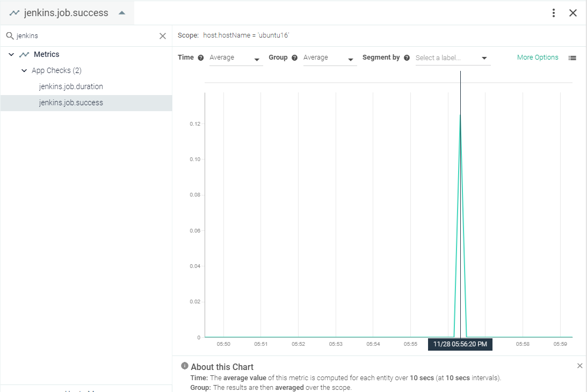Click the chart icon beside jenkins.job.success title
This screenshot has height=392, width=587.
pos(15,13)
